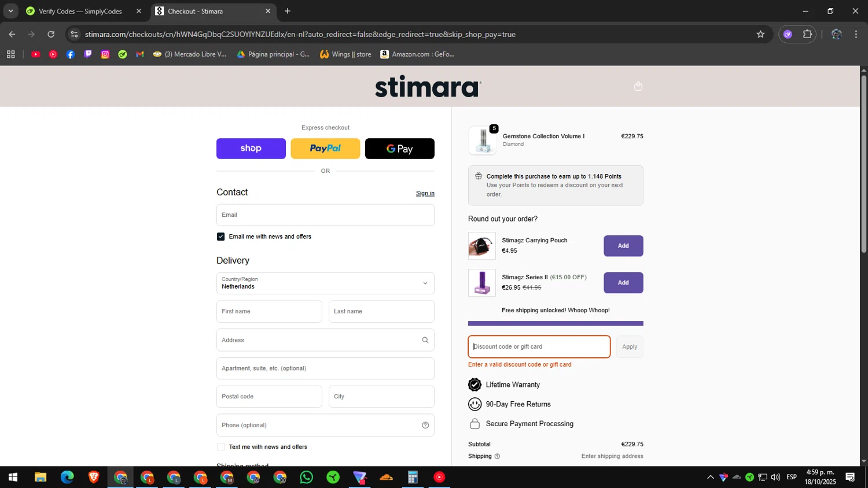Choose Google Pay express checkout
The width and height of the screenshot is (868, 488).
tap(400, 149)
